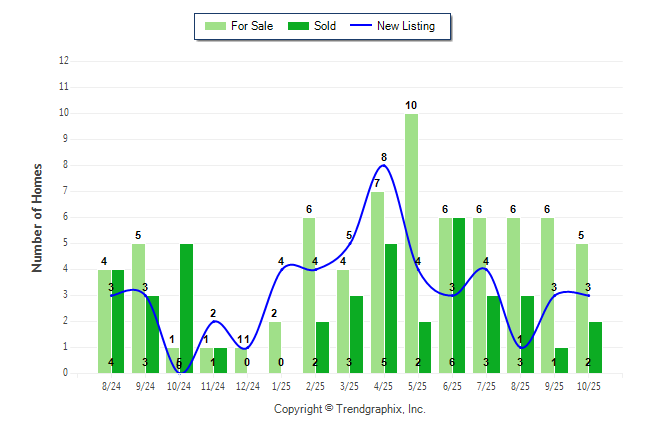Click the 6/25 Sold bar showing 6
The height and width of the screenshot is (434, 646).
pyautogui.click(x=459, y=295)
